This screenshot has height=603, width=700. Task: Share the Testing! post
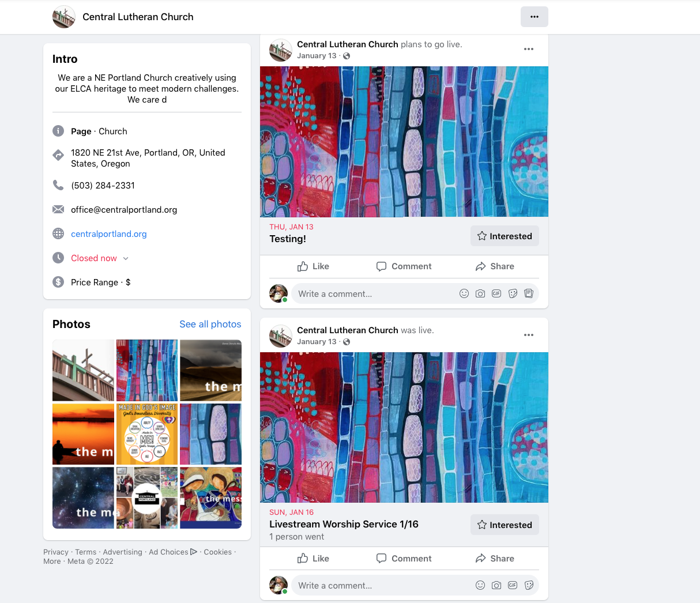495,266
